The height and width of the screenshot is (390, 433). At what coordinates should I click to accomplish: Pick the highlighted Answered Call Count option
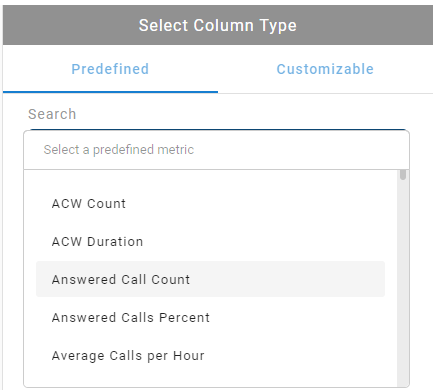210,279
